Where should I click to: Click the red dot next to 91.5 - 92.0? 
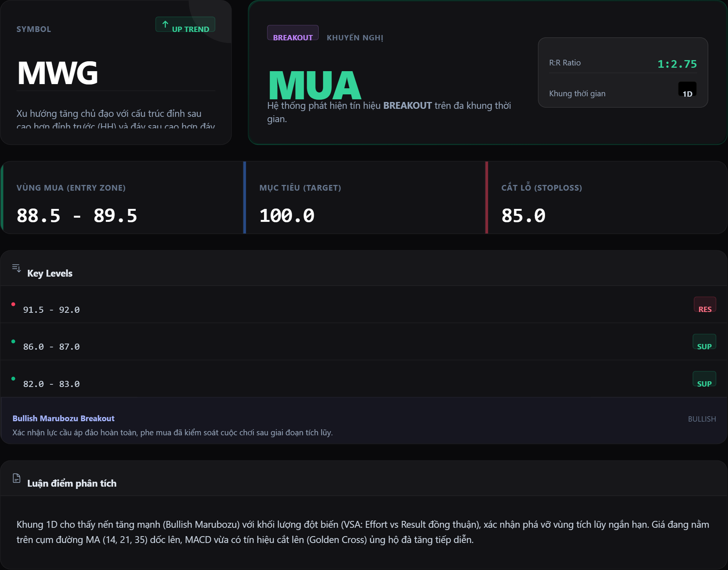pos(13,304)
